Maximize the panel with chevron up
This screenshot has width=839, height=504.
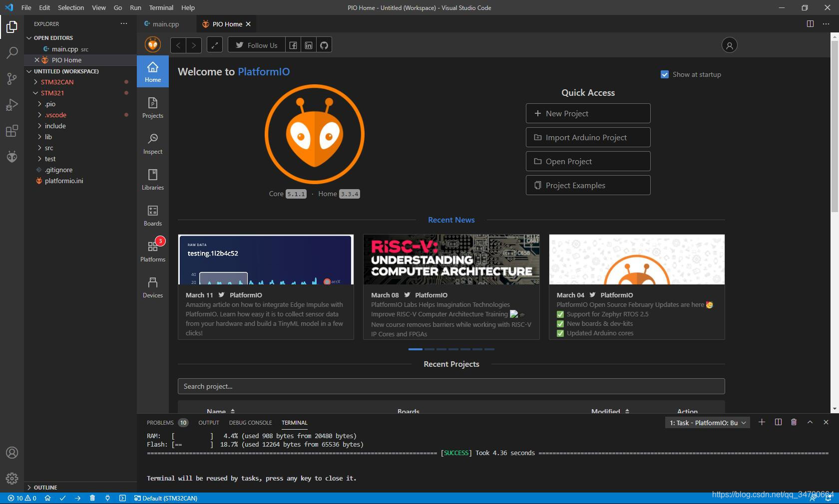(x=810, y=422)
